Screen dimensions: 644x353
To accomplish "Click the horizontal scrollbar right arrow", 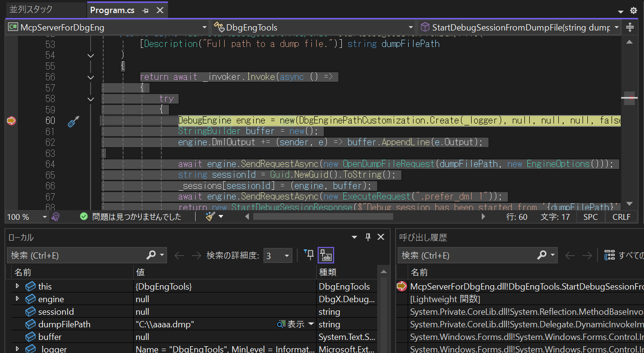I will pos(483,217).
